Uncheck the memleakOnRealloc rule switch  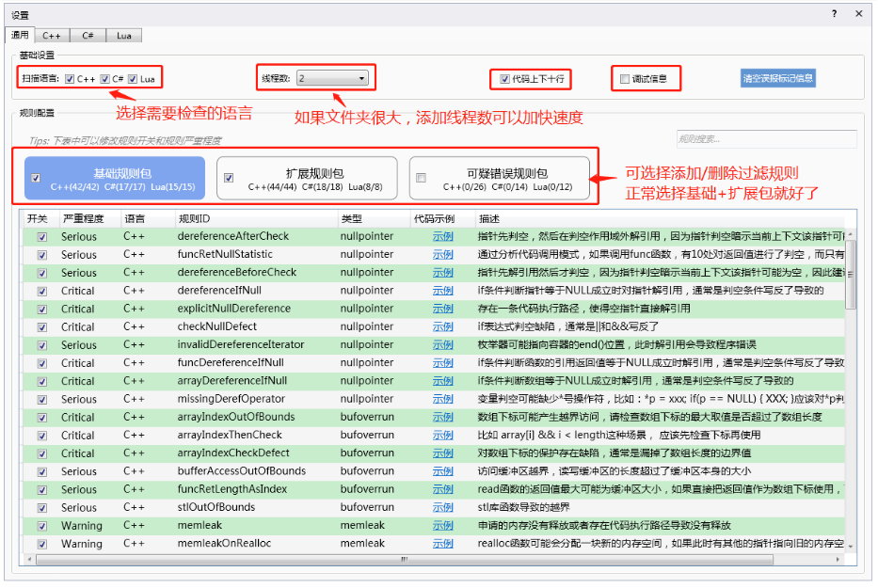tap(40, 543)
